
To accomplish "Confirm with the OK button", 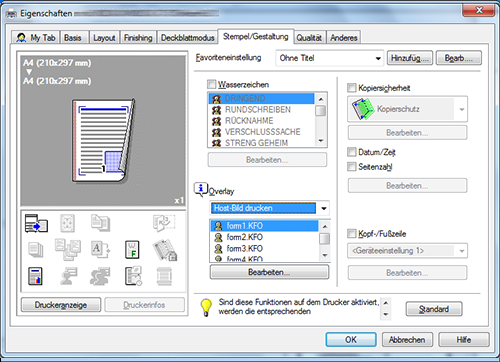I will pyautogui.click(x=351, y=340).
